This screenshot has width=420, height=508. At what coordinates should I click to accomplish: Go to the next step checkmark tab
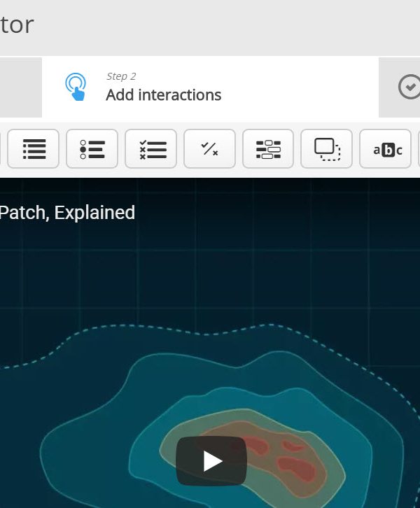click(x=400, y=87)
